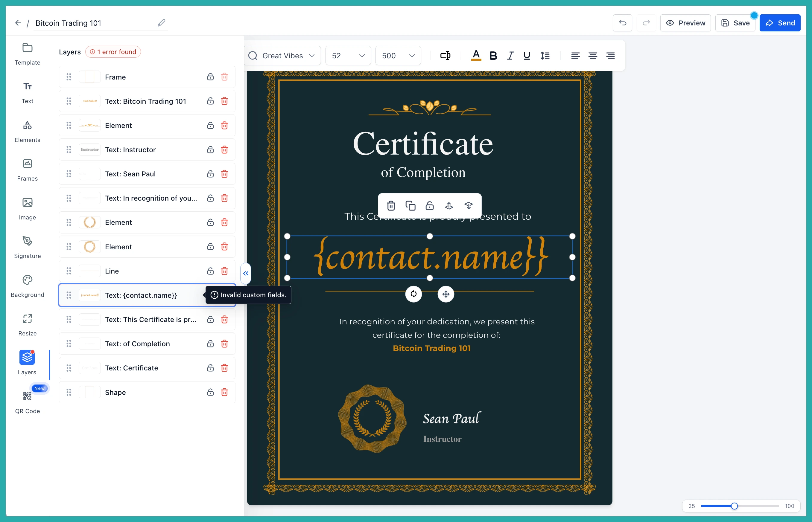Toggle bold formatting
The width and height of the screenshot is (812, 522).
coord(493,56)
